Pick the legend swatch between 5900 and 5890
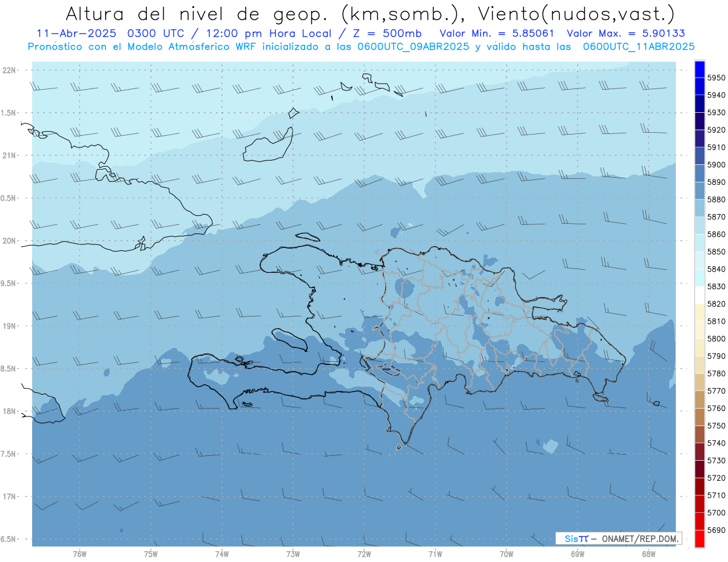This screenshot has width=728, height=562. coord(699,173)
